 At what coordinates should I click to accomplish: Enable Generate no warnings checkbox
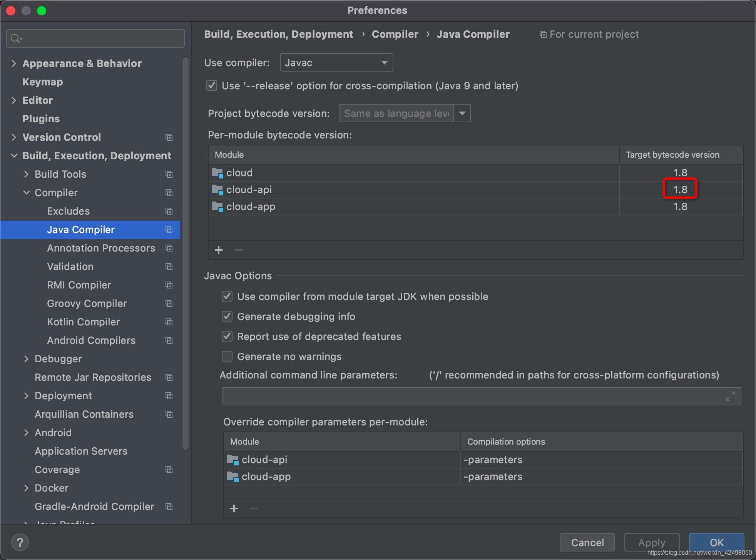click(227, 357)
